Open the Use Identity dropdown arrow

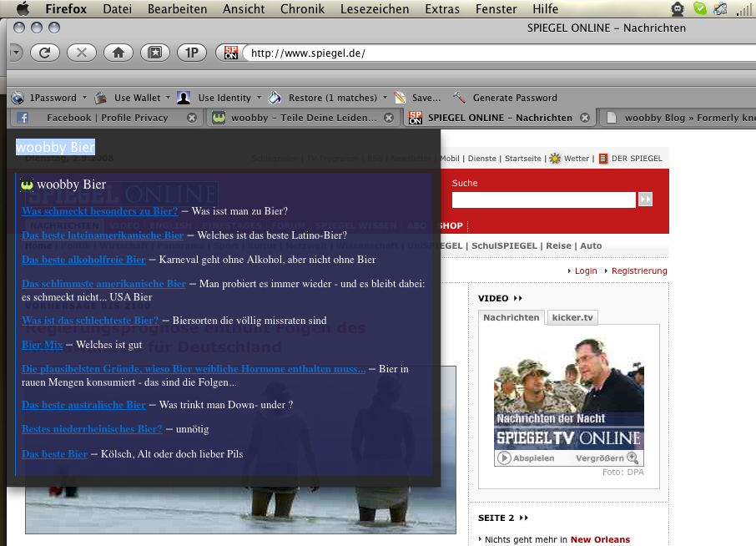point(259,98)
